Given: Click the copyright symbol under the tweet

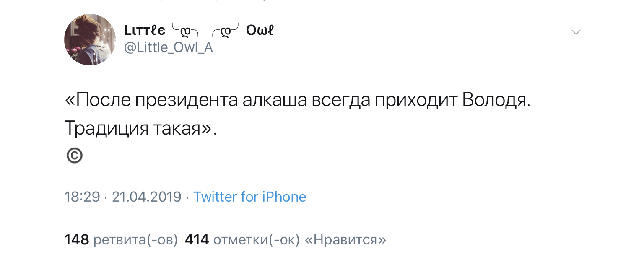Looking at the screenshot, I should pos(75,156).
